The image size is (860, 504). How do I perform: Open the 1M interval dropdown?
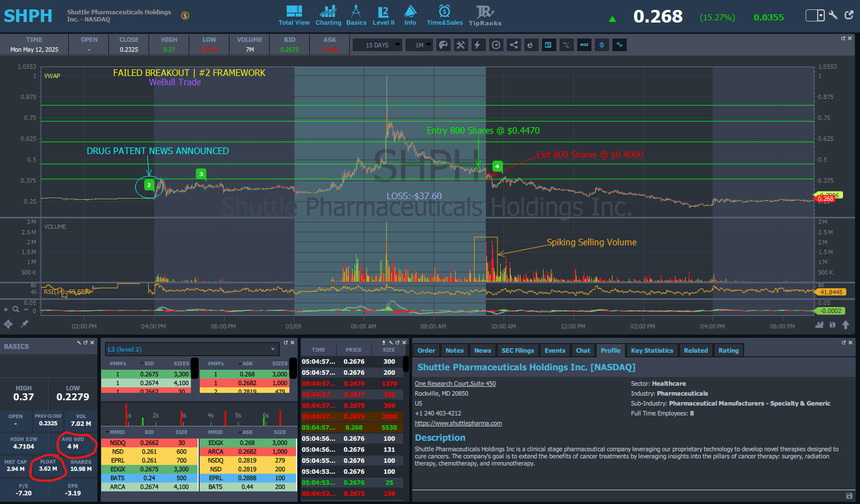[x=420, y=45]
